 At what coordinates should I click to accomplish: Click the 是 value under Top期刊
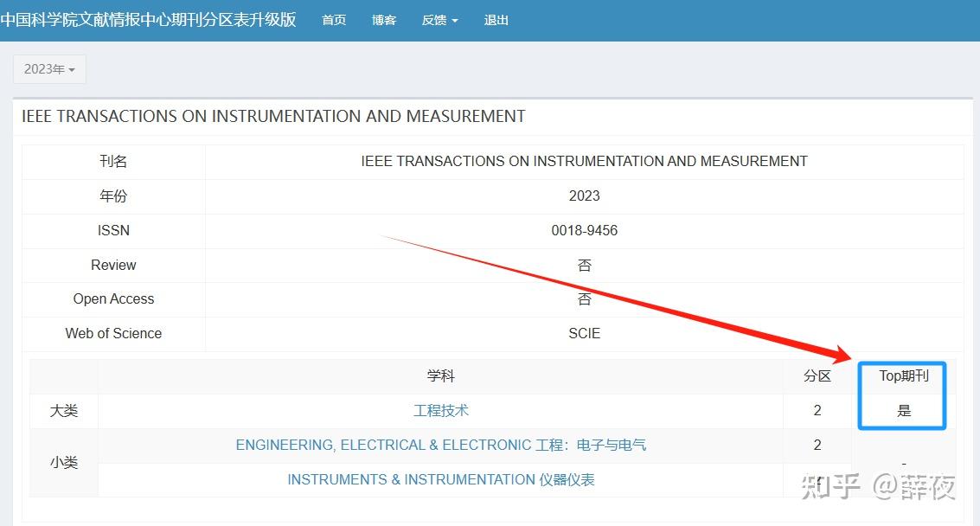click(x=904, y=411)
